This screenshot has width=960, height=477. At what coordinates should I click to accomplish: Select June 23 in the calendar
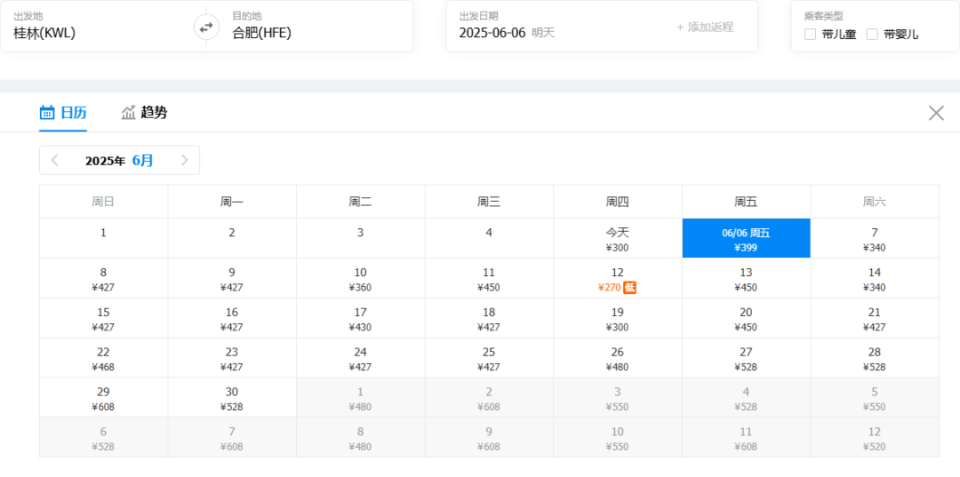(232, 358)
